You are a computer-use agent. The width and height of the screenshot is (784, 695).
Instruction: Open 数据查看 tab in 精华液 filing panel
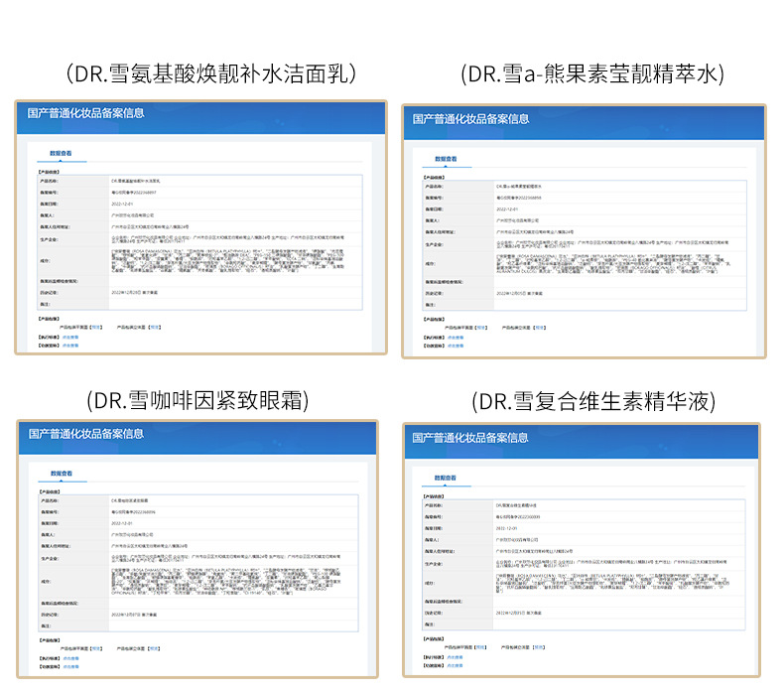(445, 478)
